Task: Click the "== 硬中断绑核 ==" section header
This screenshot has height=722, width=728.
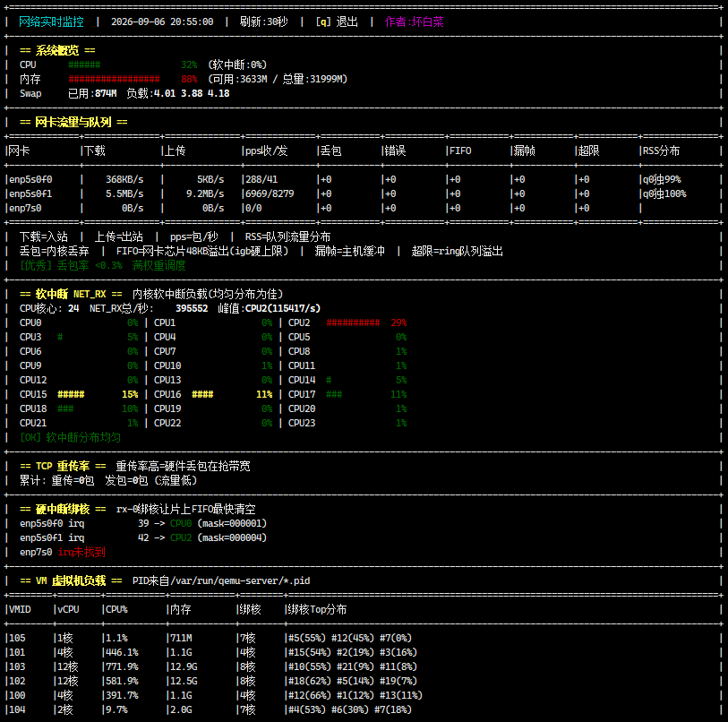Action: (x=63, y=510)
